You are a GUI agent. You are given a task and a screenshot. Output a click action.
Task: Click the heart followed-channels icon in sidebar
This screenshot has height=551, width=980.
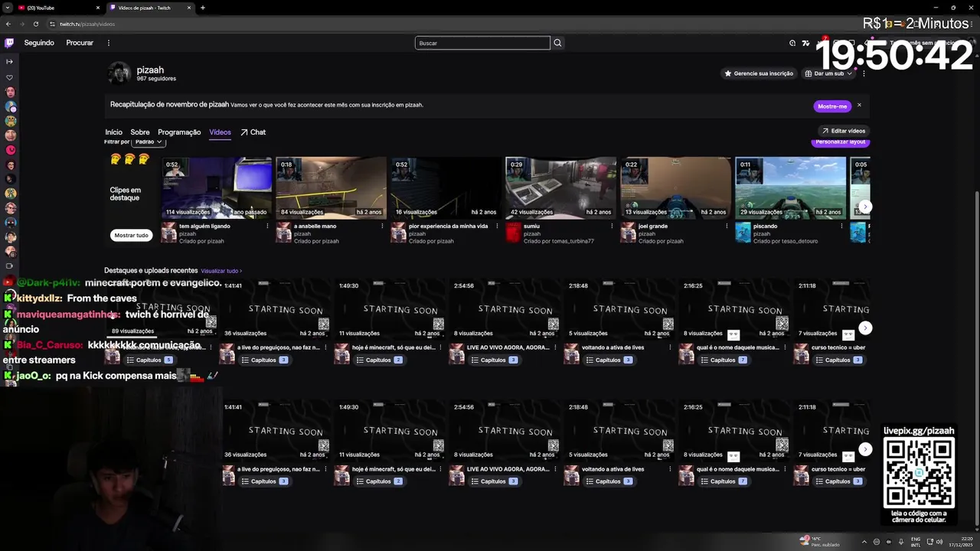(x=9, y=77)
